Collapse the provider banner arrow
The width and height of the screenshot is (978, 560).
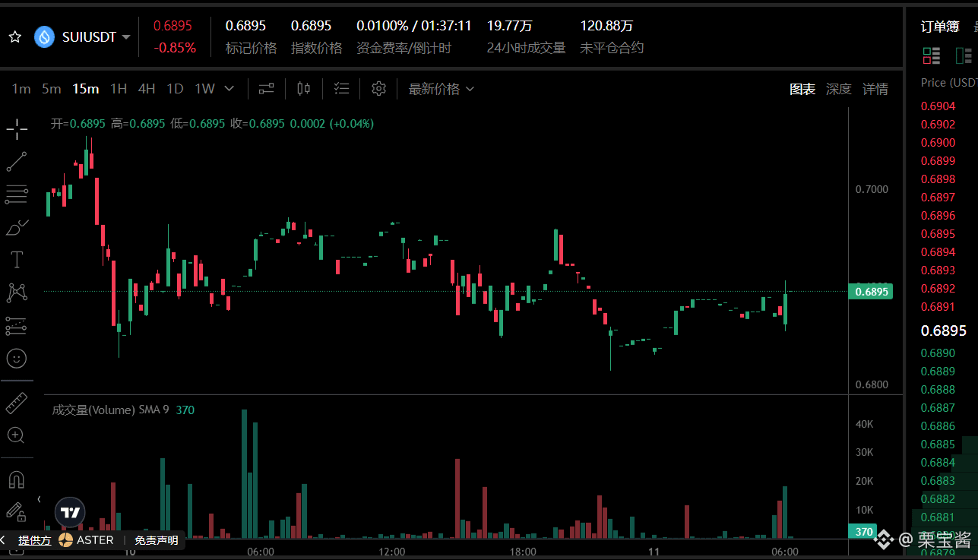point(4,540)
